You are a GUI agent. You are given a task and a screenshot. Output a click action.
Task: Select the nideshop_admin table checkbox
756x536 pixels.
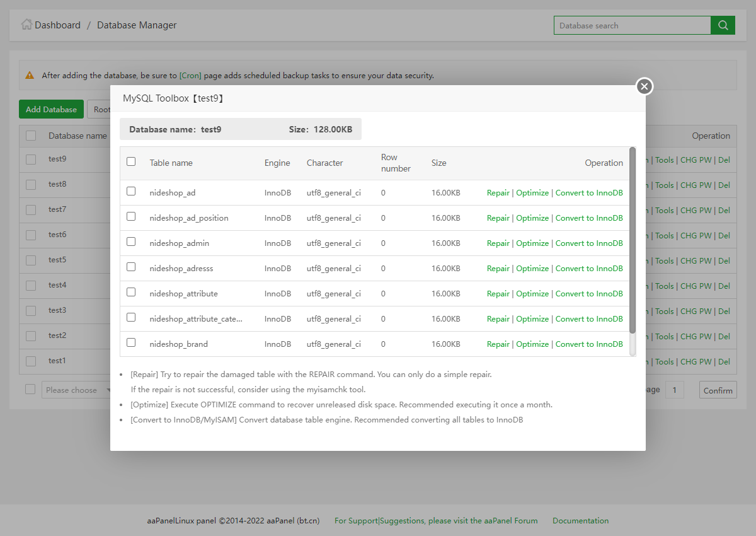pos(131,242)
